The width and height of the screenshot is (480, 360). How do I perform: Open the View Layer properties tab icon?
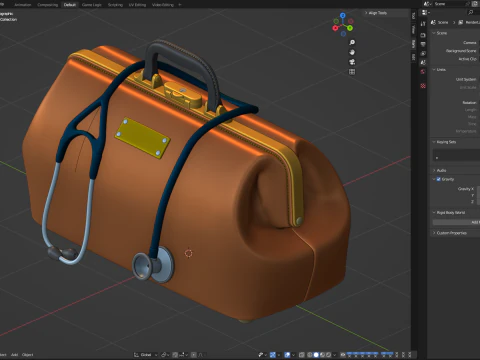(x=423, y=53)
